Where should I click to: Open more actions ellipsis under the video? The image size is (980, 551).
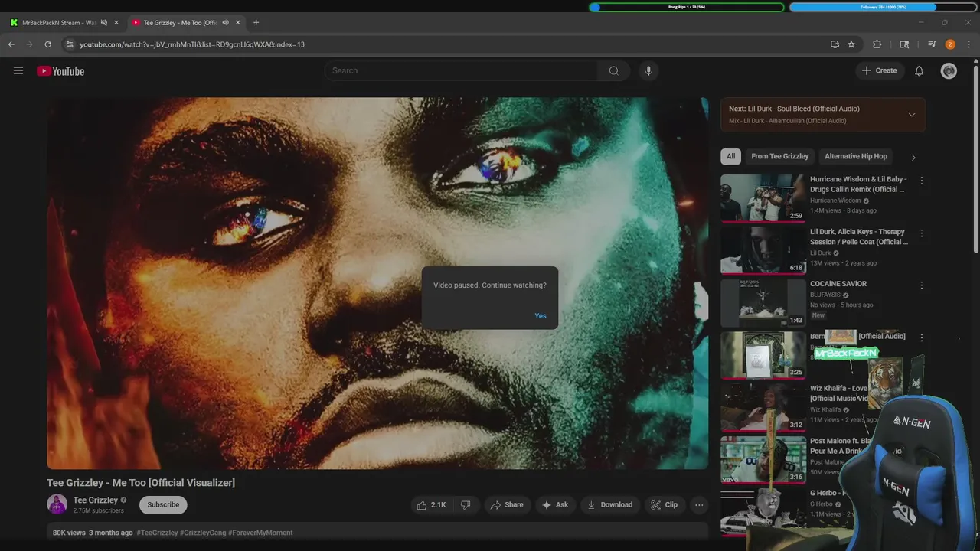pos(698,505)
